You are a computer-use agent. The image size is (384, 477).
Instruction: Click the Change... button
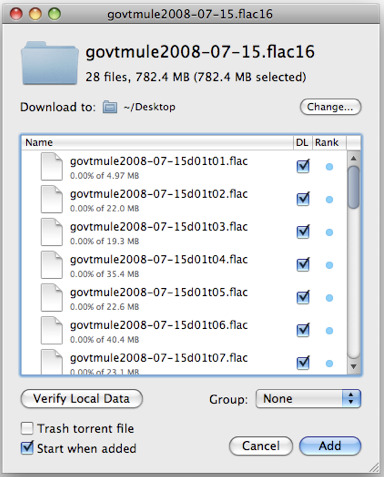coord(330,107)
